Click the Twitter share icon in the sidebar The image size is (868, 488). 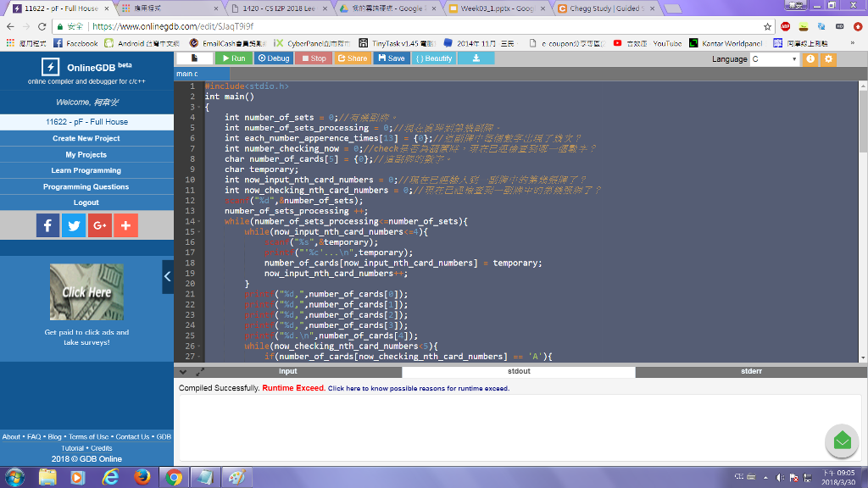tap(73, 225)
